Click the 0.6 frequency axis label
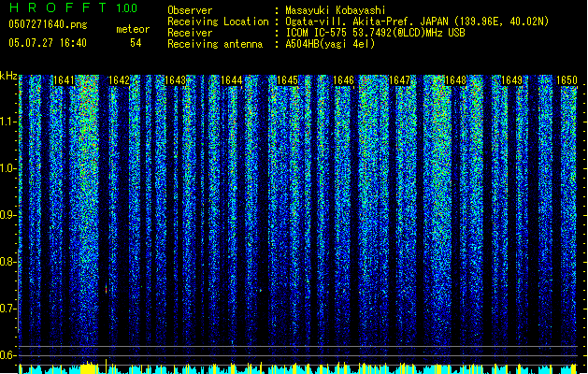This screenshot has height=374, width=588. pos(8,355)
